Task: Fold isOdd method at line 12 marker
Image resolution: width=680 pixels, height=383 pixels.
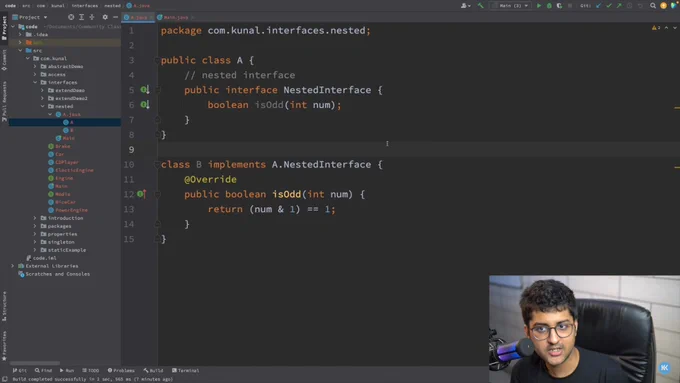Action: click(x=158, y=194)
